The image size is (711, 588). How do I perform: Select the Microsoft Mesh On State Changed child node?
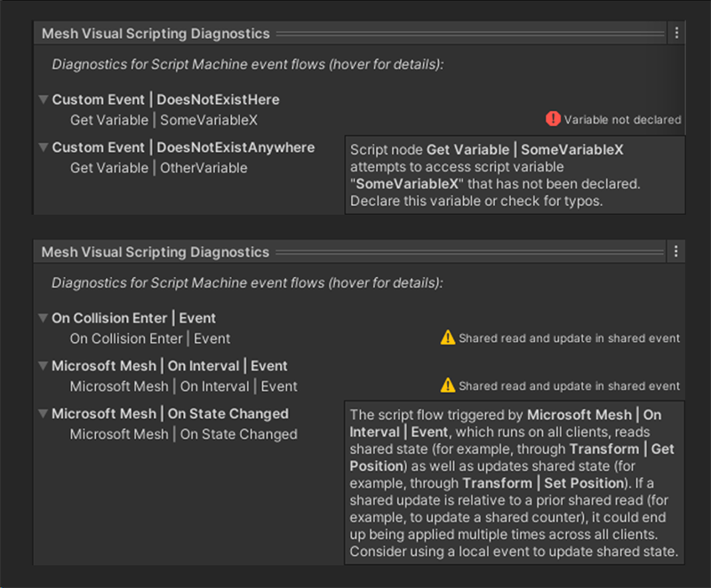183,434
